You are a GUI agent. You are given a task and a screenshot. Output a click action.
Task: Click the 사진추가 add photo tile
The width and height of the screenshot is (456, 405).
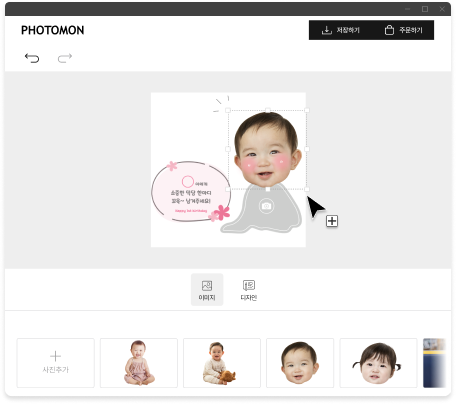click(x=56, y=363)
